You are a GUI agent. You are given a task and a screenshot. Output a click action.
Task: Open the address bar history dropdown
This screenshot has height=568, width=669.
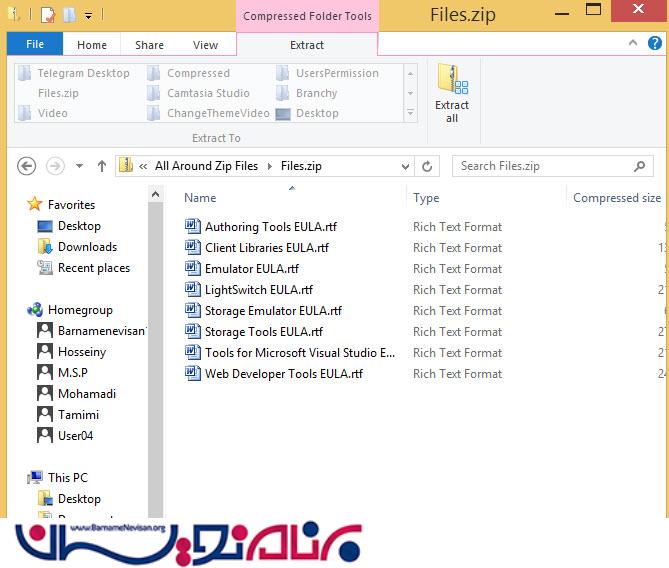point(405,166)
